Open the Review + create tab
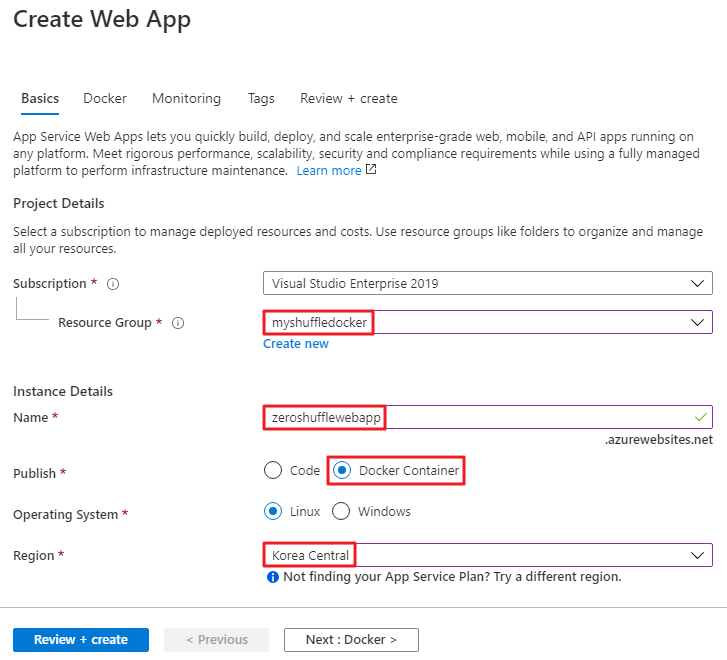The height and width of the screenshot is (660, 727). click(349, 98)
